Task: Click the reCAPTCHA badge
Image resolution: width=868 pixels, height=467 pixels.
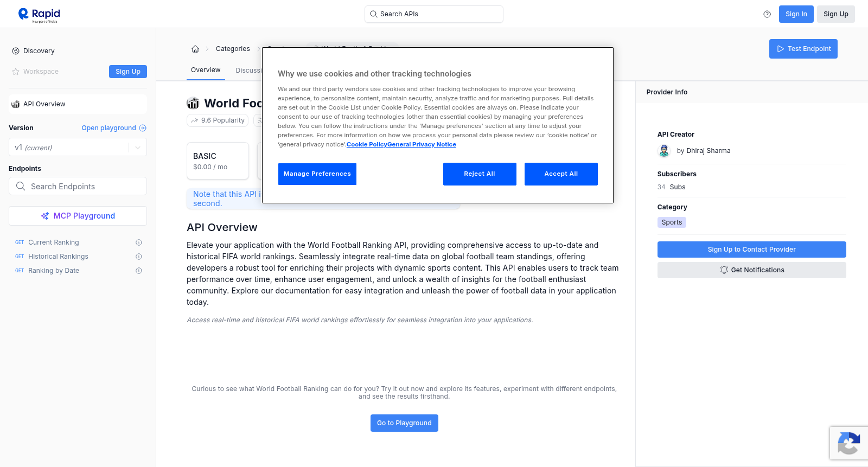Action: click(849, 443)
